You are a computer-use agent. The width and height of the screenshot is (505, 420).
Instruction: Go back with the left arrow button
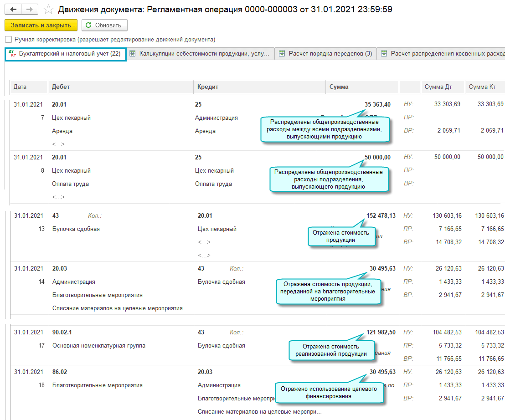pos(14,9)
